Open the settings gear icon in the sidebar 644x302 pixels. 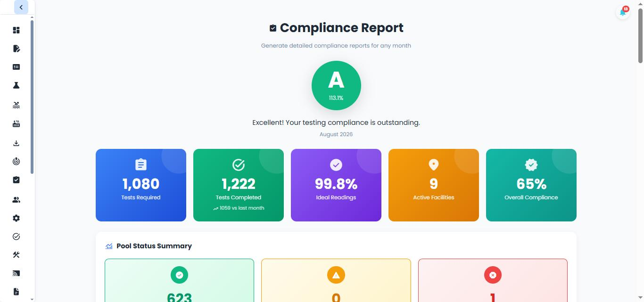tap(16, 218)
